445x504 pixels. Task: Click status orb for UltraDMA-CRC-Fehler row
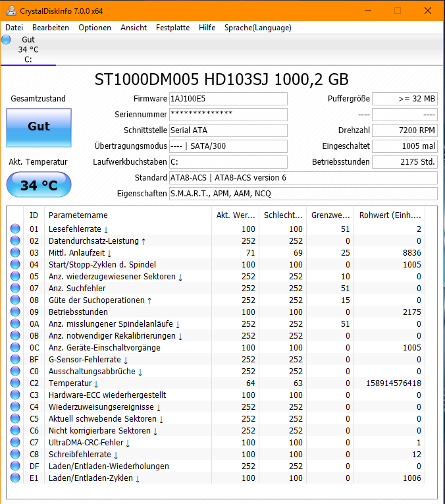tap(15, 442)
